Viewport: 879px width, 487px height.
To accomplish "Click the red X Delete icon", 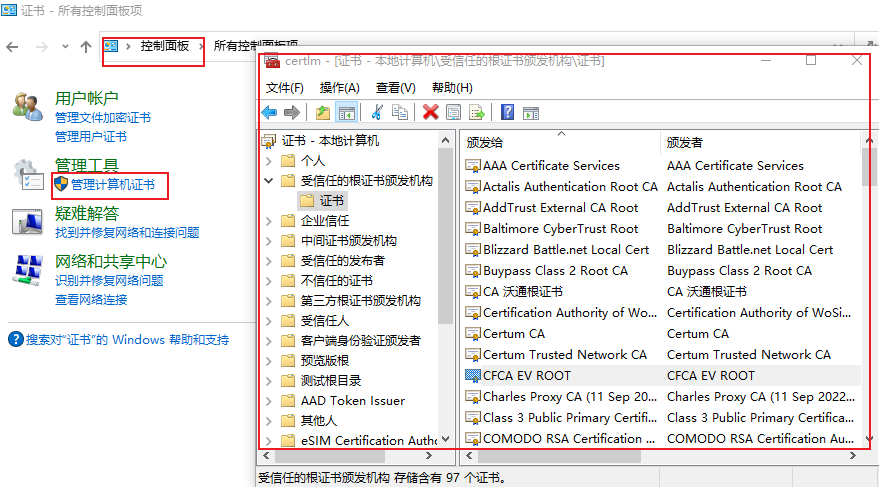I will click(431, 113).
